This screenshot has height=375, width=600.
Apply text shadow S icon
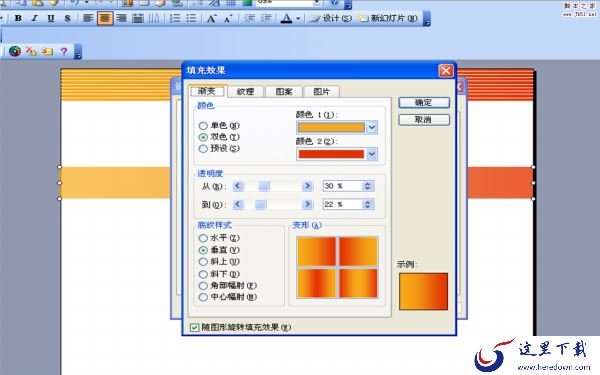[x=67, y=18]
